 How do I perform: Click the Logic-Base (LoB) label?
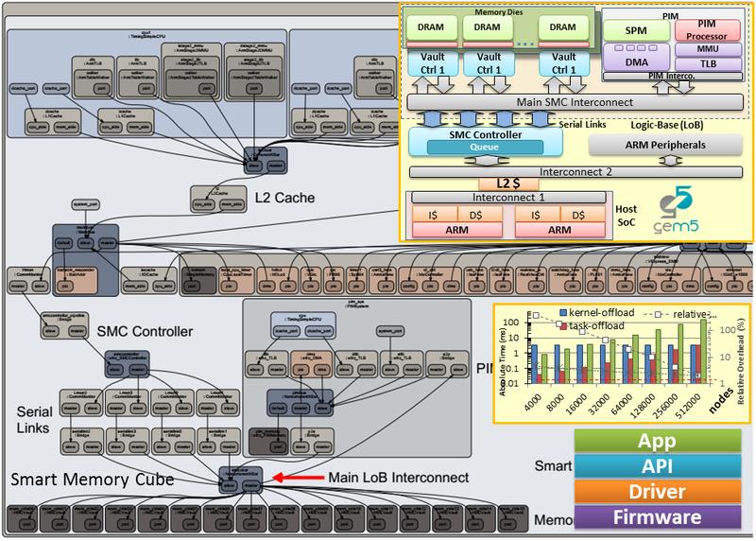[667, 125]
